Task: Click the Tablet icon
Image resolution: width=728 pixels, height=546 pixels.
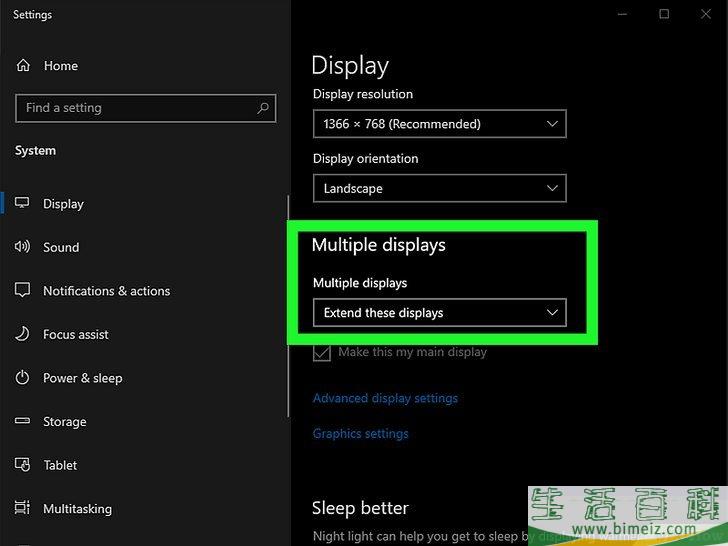Action: point(22,464)
